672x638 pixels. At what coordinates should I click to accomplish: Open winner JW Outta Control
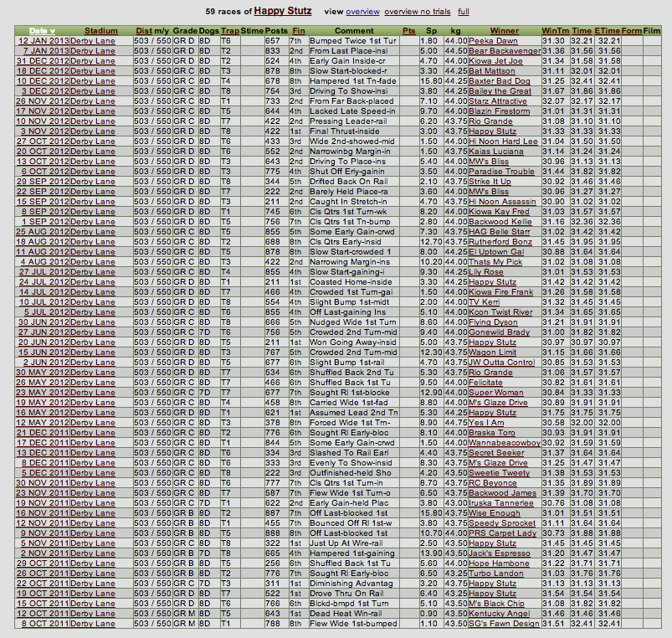point(502,363)
